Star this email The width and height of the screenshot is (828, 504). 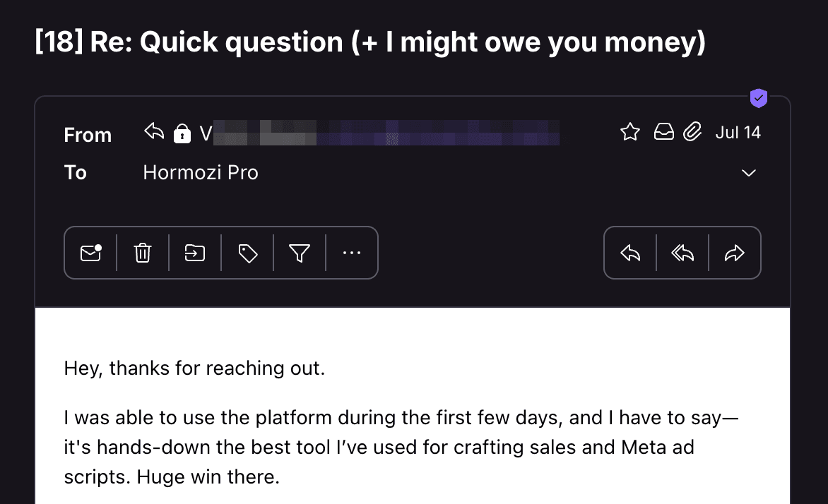(629, 132)
